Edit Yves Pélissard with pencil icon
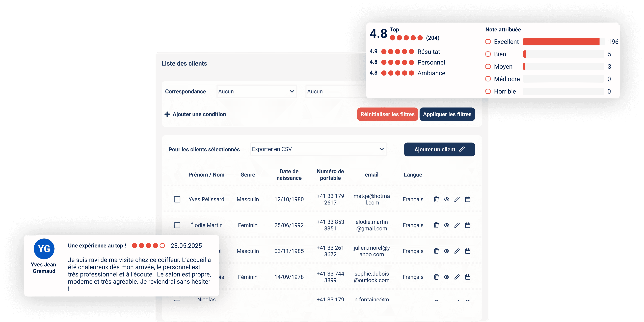The width and height of the screenshot is (644, 322). 457,199
